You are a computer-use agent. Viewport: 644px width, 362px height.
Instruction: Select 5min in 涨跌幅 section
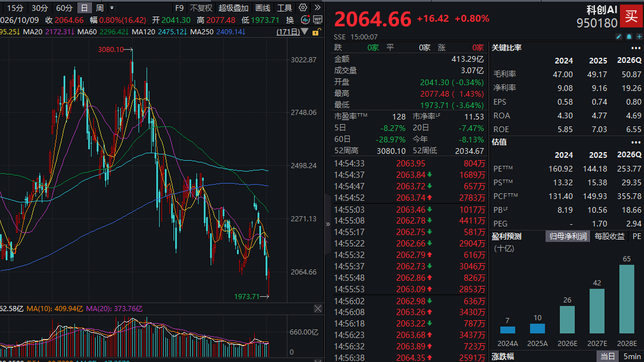point(632,356)
